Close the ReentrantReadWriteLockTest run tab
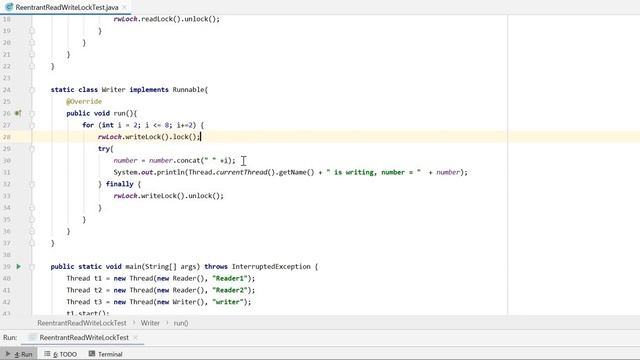Image resolution: width=640 pixels, height=360 pixels. (136, 338)
